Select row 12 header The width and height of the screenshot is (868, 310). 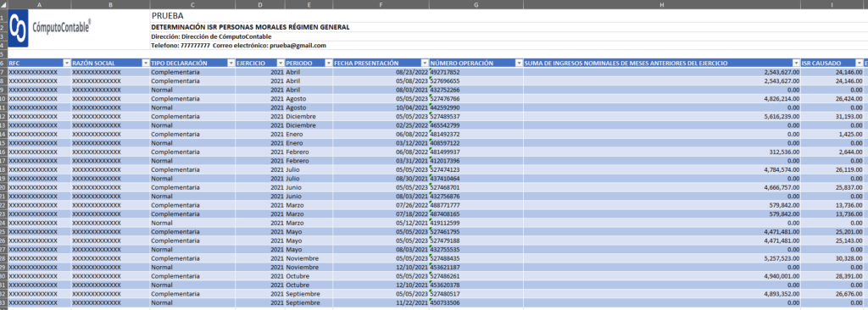3,116
